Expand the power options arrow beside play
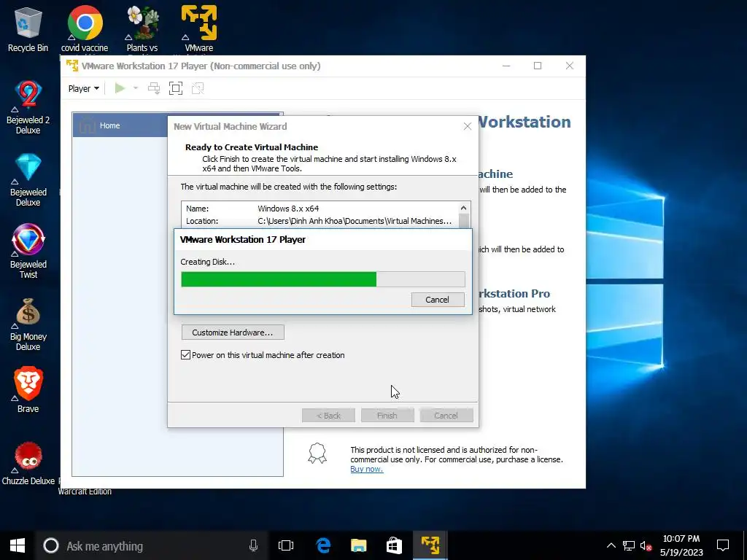The width and height of the screenshot is (747, 560). pyautogui.click(x=135, y=88)
